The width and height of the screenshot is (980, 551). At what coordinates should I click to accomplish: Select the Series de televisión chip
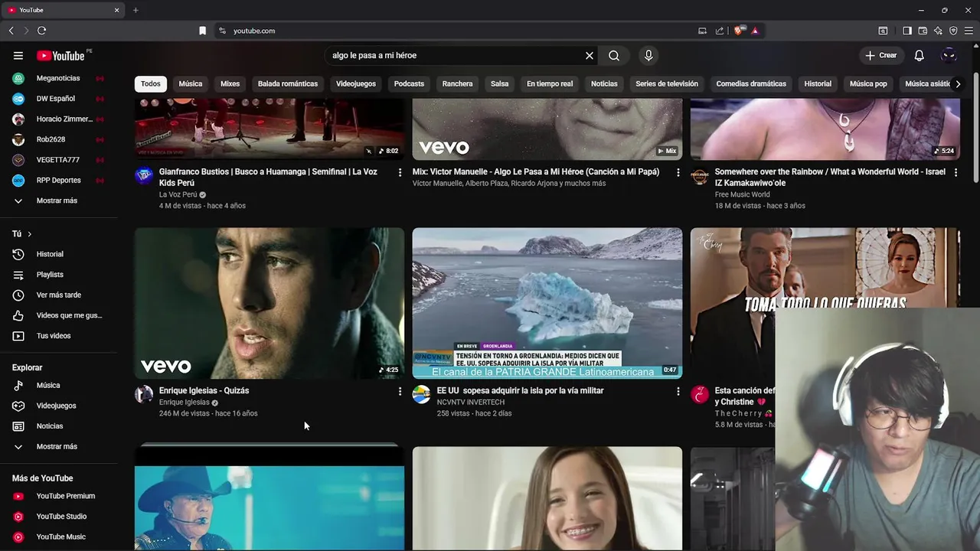point(667,83)
